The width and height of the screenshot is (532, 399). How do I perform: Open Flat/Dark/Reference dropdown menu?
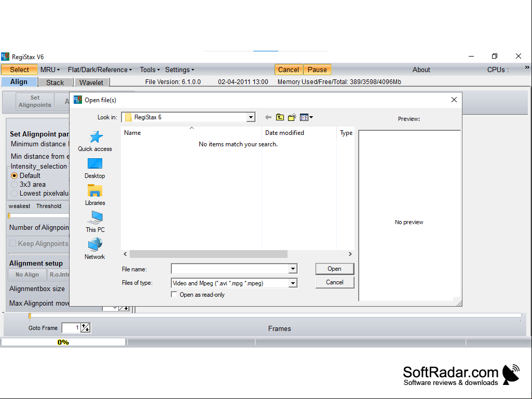pos(100,70)
